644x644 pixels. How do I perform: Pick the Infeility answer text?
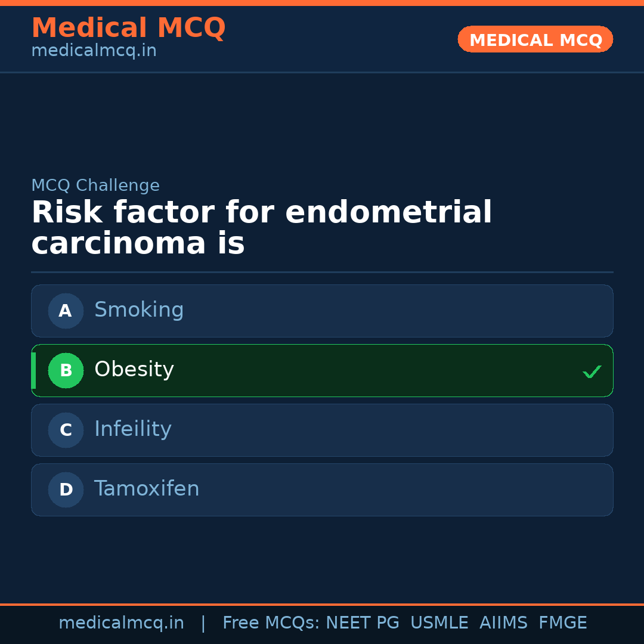click(133, 429)
